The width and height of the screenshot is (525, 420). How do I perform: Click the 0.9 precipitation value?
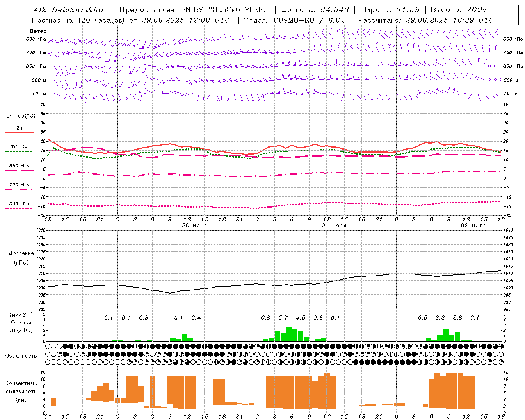[x=318, y=318]
